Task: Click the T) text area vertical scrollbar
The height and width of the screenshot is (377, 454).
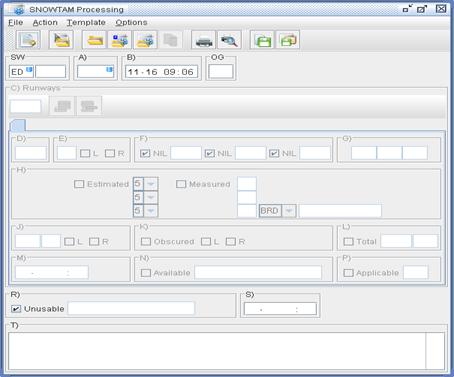Action: coord(435,351)
